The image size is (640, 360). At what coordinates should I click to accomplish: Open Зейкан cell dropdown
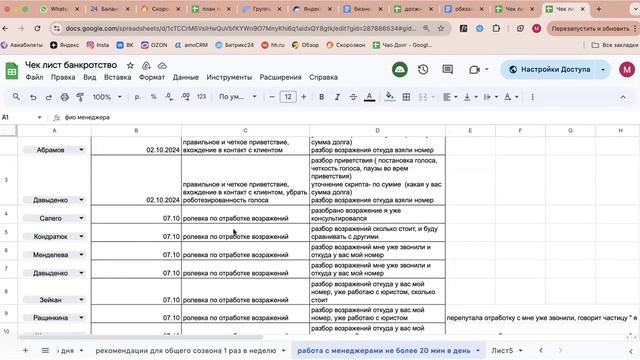click(81, 300)
